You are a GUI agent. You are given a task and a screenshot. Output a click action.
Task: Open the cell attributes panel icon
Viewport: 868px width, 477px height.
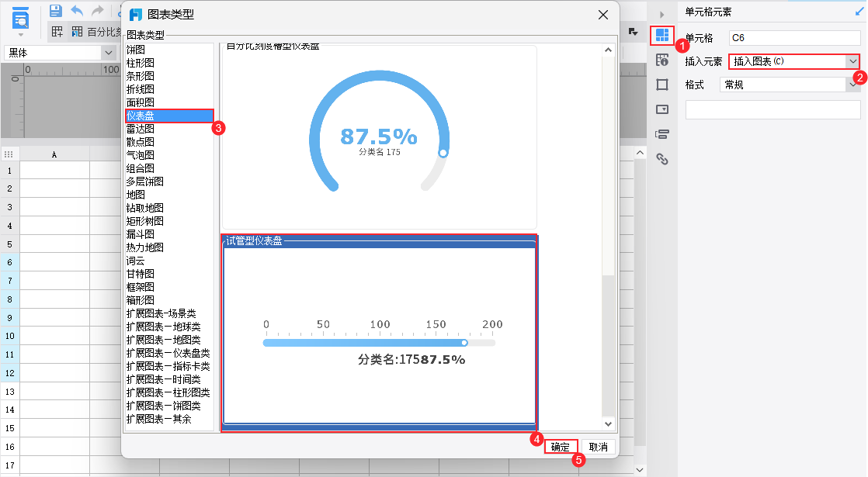click(x=662, y=60)
